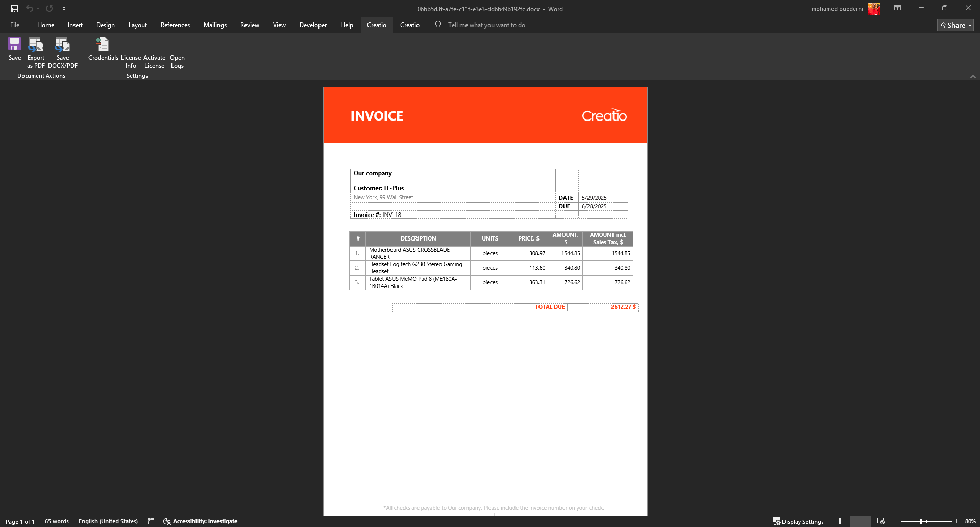Viewport: 980px width, 527px height.
Task: Open the Share dropdown
Action: [955, 25]
